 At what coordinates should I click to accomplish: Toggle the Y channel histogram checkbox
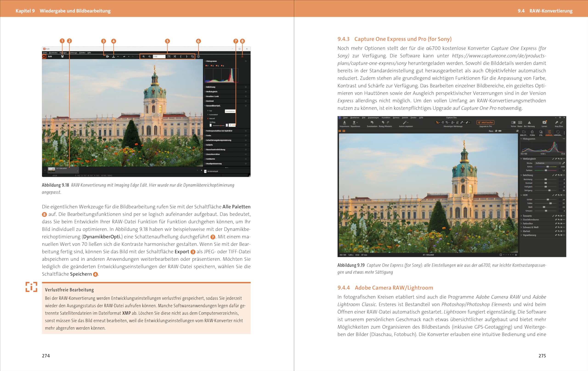[206, 66]
